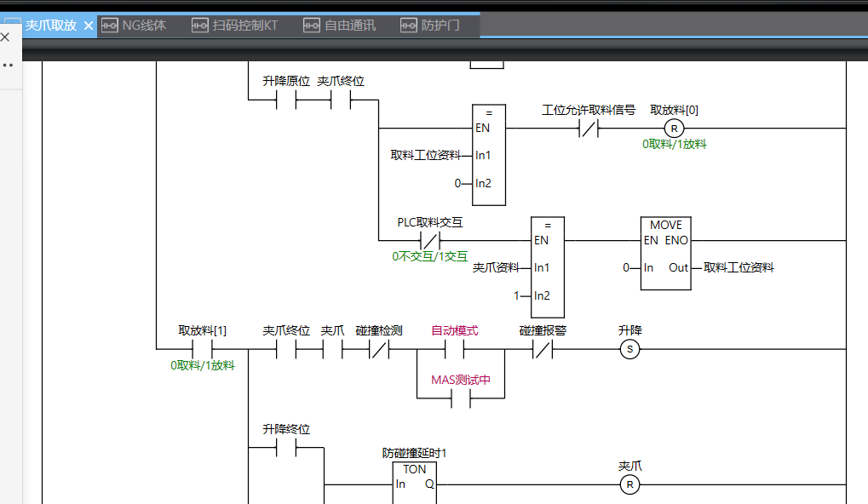Click the 取料工位资料 output of MOVE

tap(738, 267)
